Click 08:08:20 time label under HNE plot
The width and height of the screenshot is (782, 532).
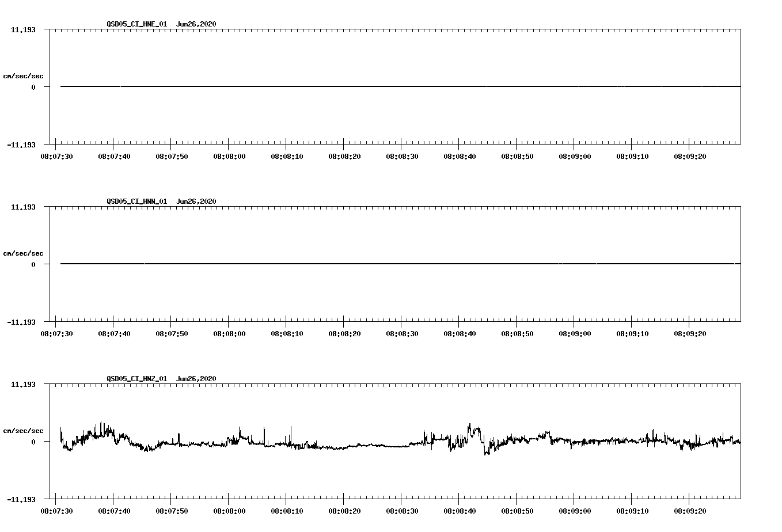click(344, 156)
